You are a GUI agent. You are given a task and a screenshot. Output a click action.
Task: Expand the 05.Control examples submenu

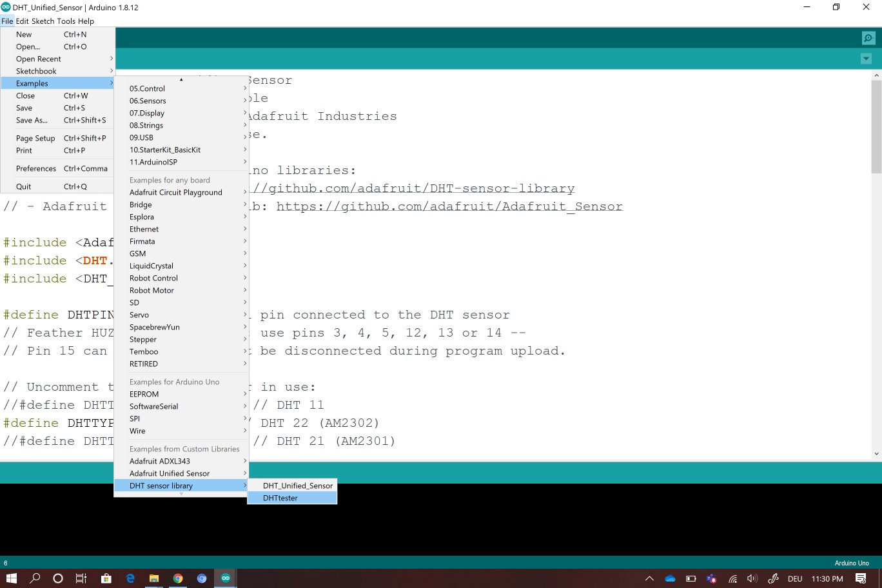click(181, 88)
